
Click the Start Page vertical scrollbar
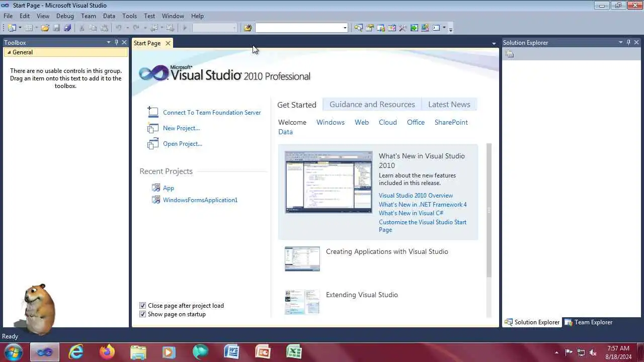pyautogui.click(x=489, y=210)
